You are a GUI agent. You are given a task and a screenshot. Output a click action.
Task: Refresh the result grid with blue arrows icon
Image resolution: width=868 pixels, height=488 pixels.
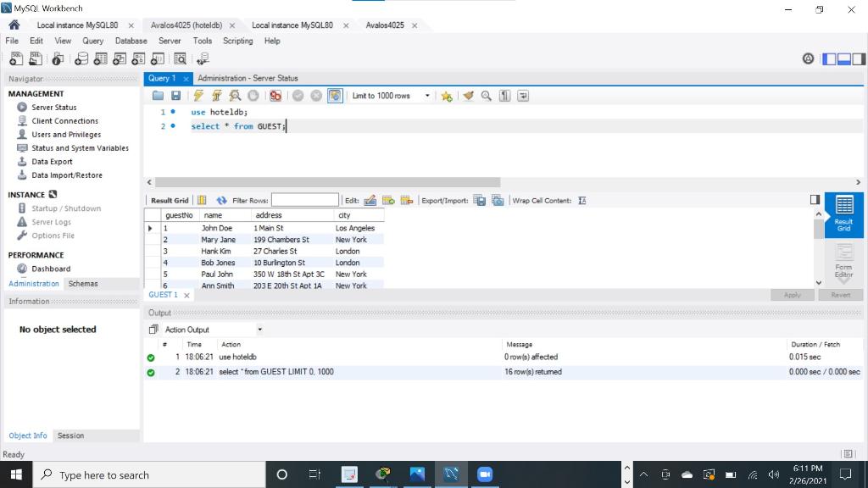tap(219, 200)
